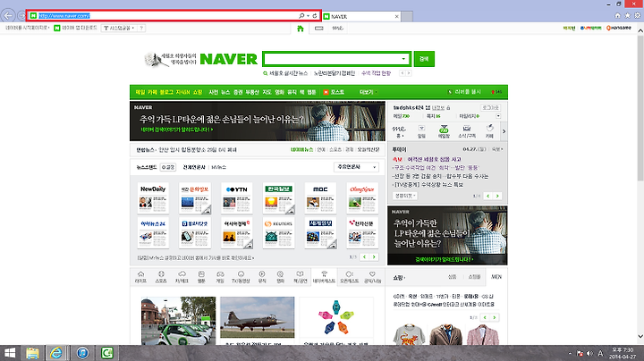Viewport: 644px width, 361px height.
Task: Open the 오픈캐스트 category icon
Action: [350, 276]
